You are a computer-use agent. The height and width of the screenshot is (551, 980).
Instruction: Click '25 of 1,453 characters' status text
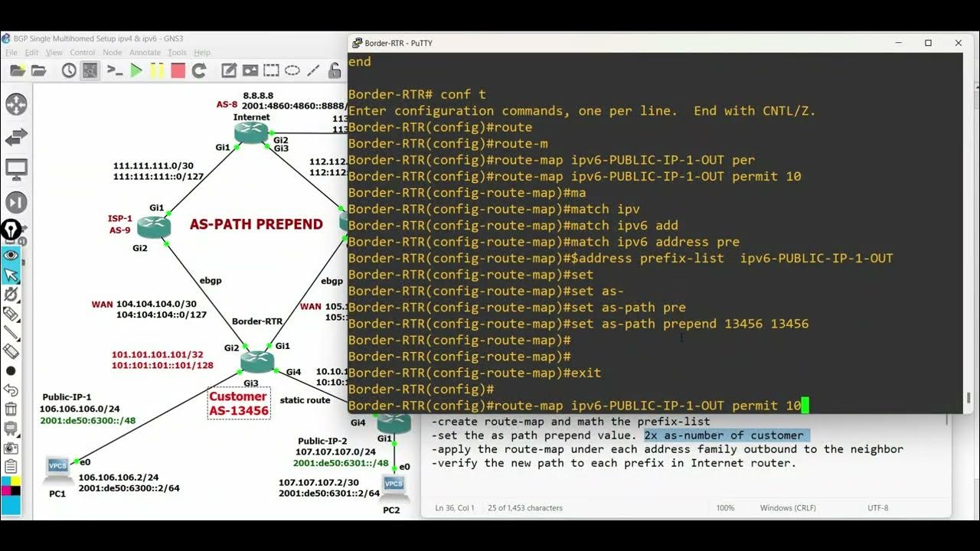pyautogui.click(x=525, y=508)
